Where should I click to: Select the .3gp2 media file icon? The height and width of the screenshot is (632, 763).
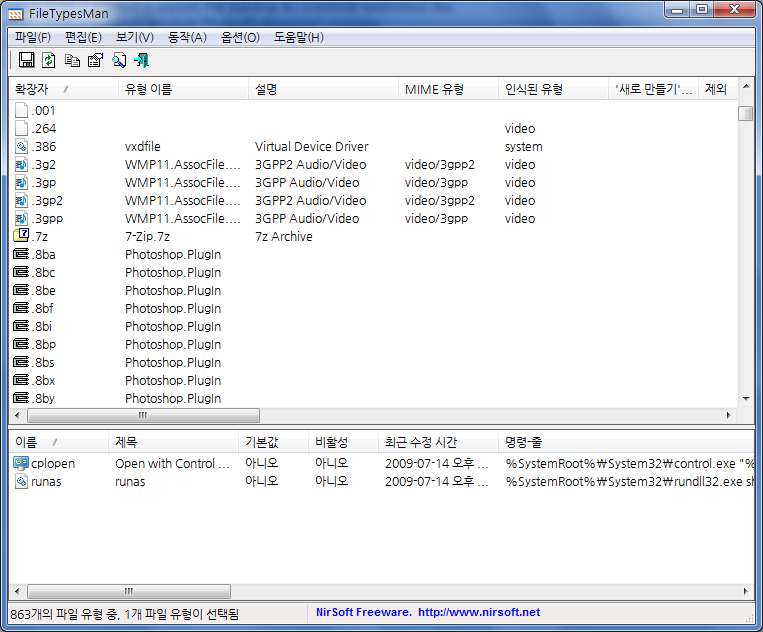[21, 200]
